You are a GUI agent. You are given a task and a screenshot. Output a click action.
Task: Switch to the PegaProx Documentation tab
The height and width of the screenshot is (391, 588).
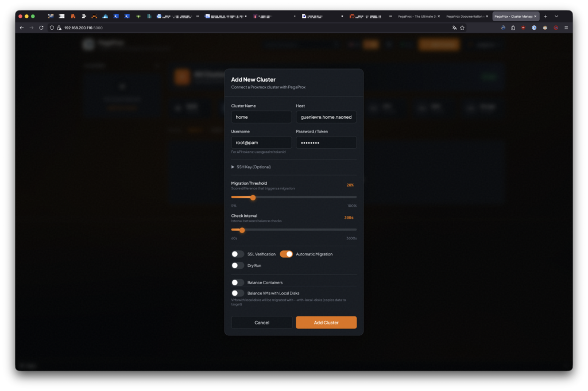[x=465, y=16]
